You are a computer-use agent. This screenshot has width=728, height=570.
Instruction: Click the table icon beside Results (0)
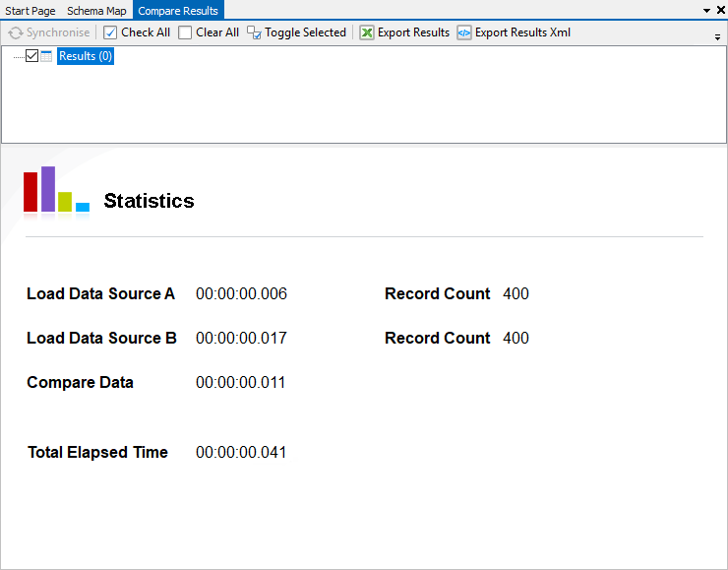[46, 56]
